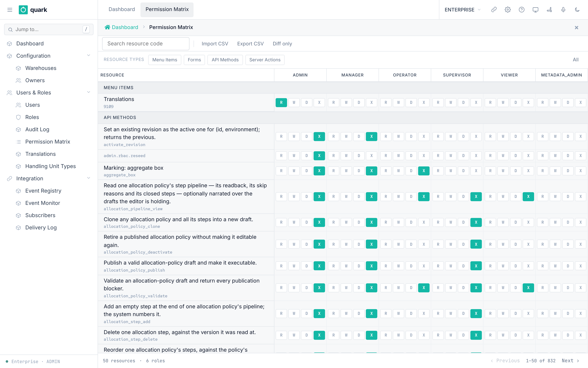Switch to the Dashboard tab
Image resolution: width=588 pixels, height=368 pixels.
[121, 9]
